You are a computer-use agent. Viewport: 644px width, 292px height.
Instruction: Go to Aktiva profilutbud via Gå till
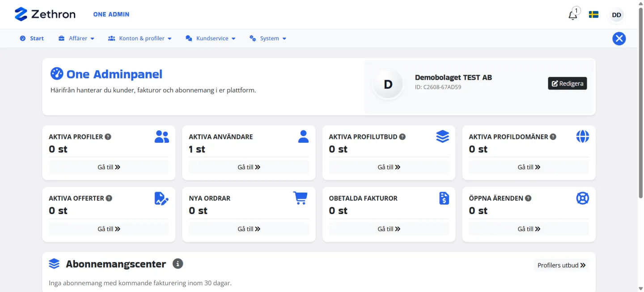point(389,167)
